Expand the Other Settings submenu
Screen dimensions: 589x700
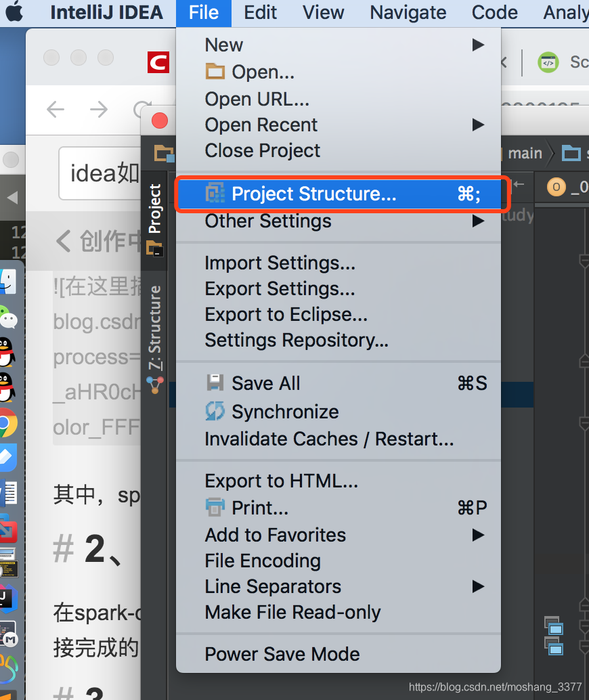pos(339,221)
